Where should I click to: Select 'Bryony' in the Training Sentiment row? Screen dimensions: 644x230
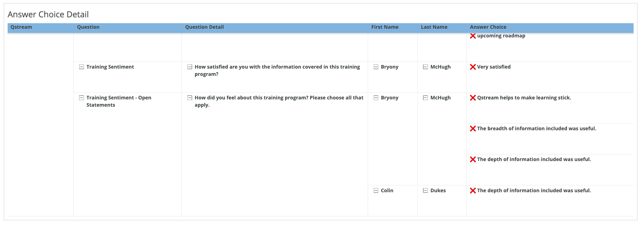390,67
